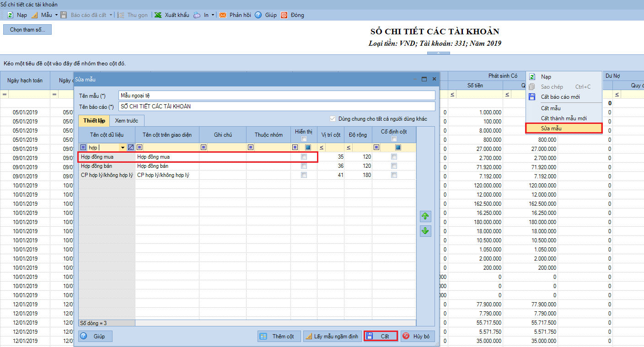
Task: Open Giúp help icon in toolbar
Action: tap(258, 15)
